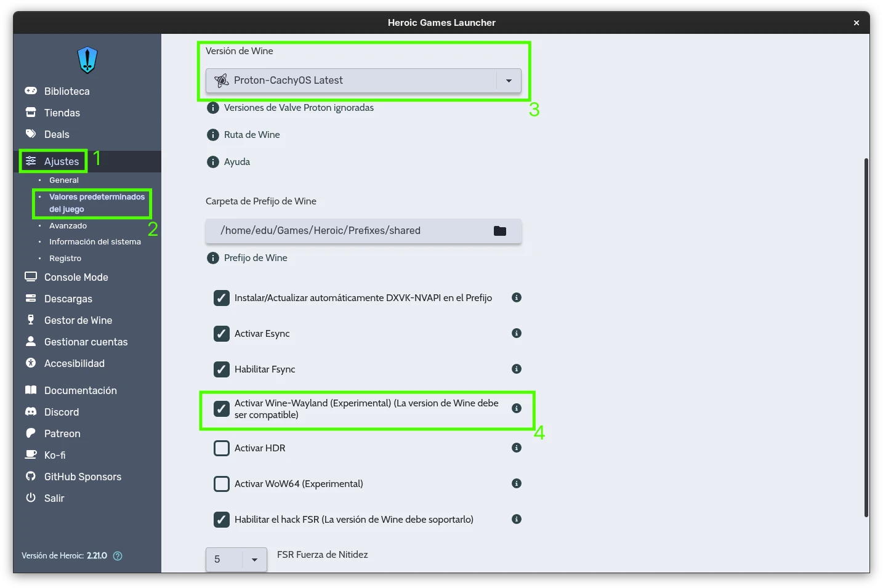Open Avanzado settings subsection
Viewport: 883px width, 588px height.
tap(68, 226)
